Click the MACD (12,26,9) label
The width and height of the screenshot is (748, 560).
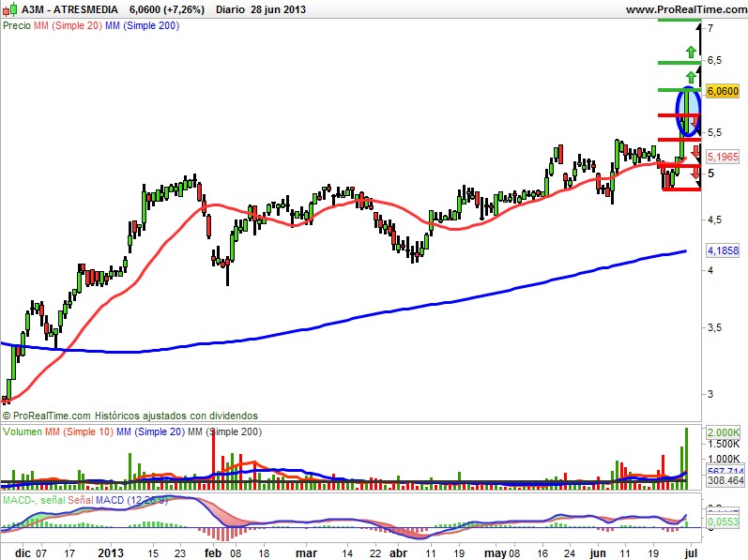click(131, 500)
